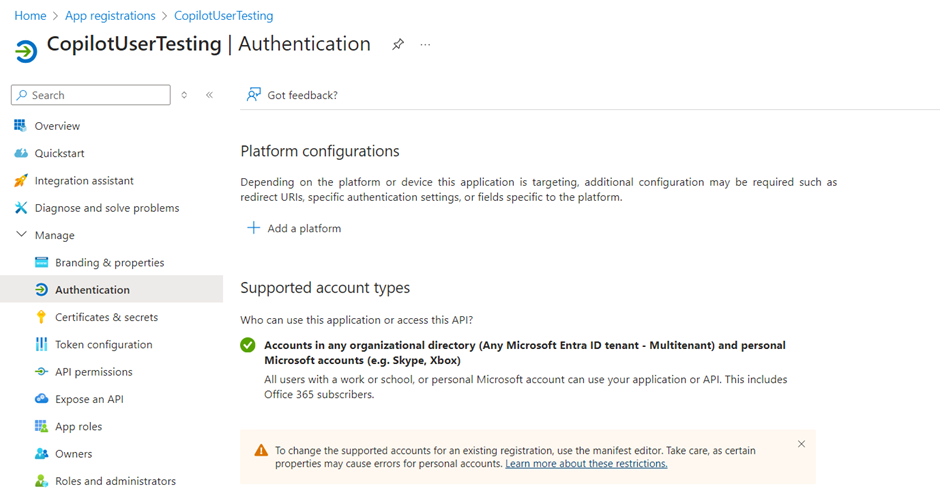Open Learn more about these restrictions link
This screenshot has height=491, width=940.
coord(586,464)
